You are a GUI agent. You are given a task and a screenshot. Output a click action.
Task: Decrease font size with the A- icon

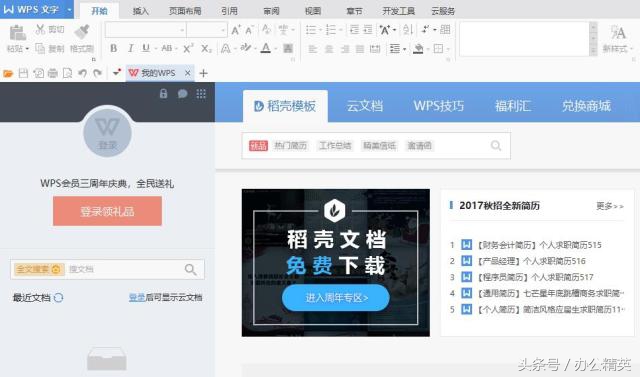click(x=249, y=29)
